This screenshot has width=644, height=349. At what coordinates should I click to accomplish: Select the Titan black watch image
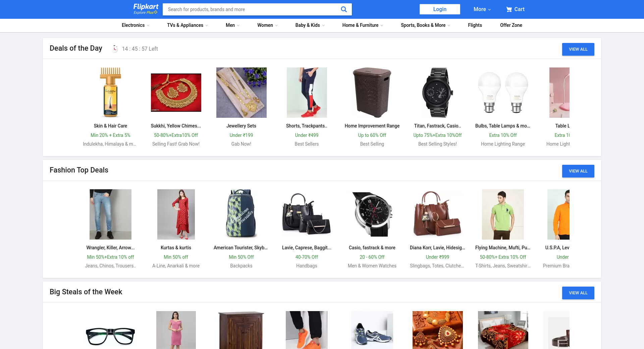pyautogui.click(x=437, y=93)
